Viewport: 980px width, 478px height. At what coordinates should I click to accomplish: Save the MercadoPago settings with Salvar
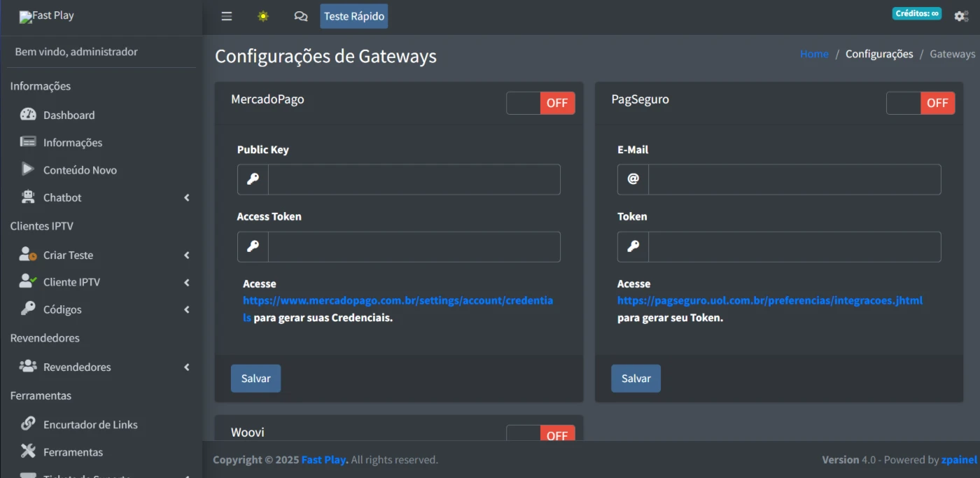click(255, 379)
